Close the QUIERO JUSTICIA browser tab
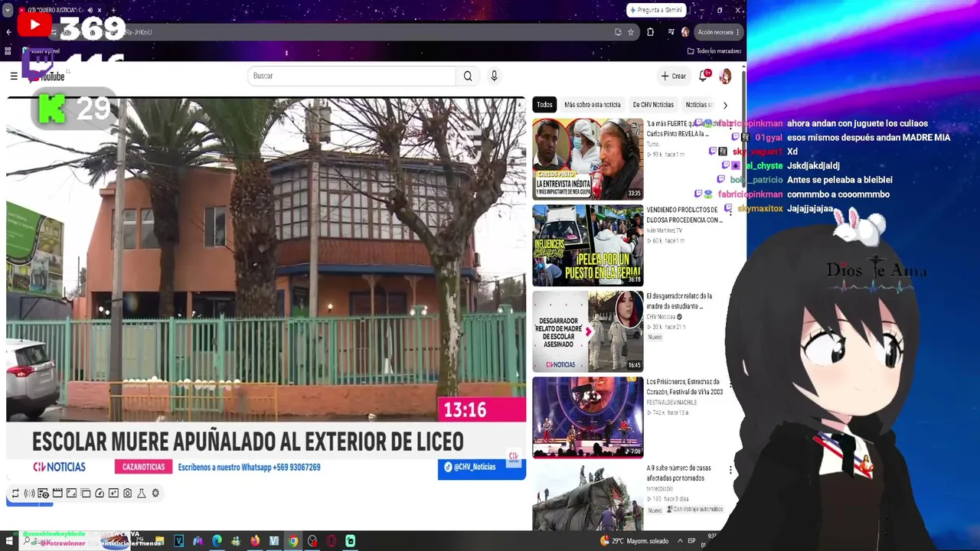Image resolution: width=980 pixels, height=551 pixels. 101,11
